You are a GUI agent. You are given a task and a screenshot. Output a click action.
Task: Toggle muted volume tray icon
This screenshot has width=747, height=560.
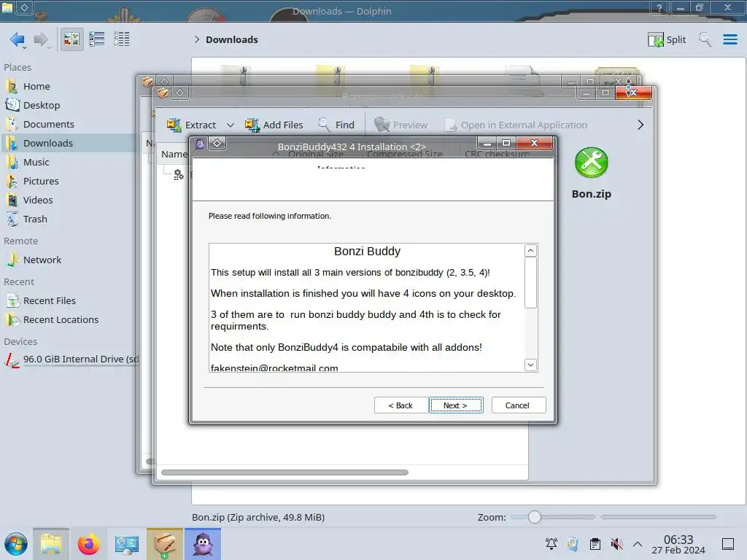pos(617,544)
